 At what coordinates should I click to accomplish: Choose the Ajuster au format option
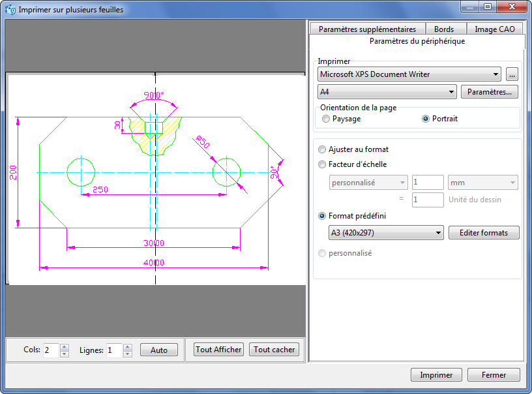tap(321, 149)
